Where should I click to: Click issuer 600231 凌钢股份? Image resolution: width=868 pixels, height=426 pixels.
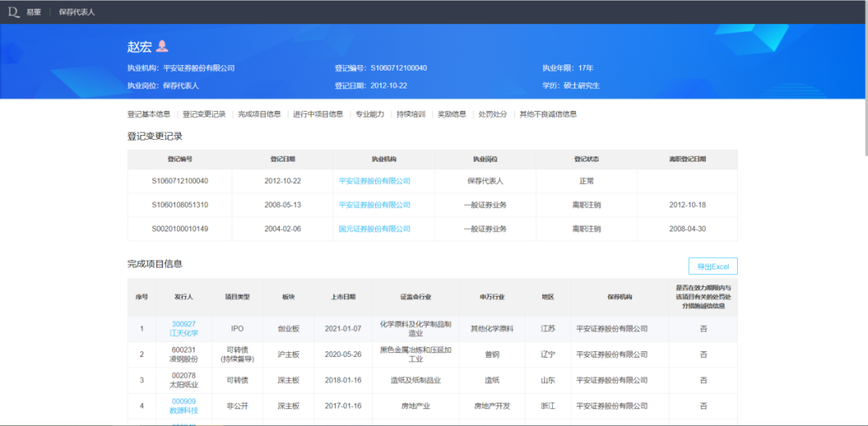pyautogui.click(x=184, y=354)
